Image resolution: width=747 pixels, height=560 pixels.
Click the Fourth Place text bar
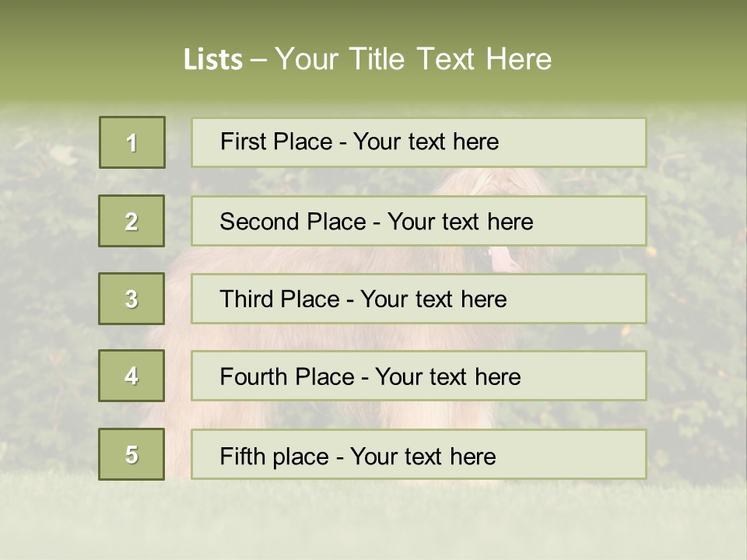pos(419,376)
